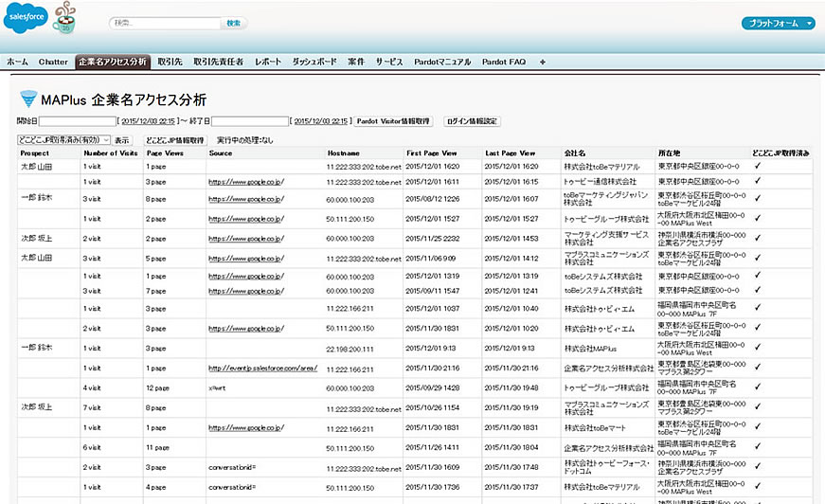
Task: Click hostname 22.198.200.111
Action: (350, 349)
